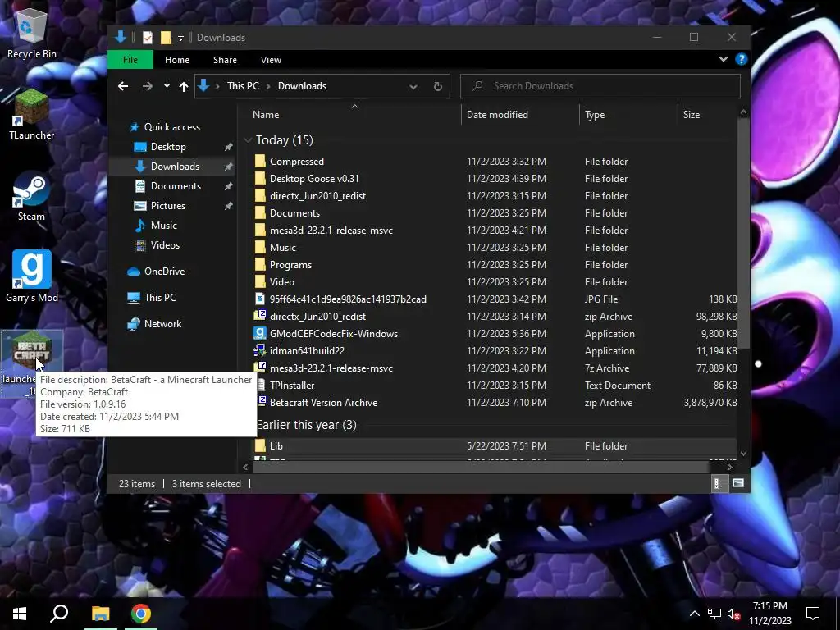Open the File menu
This screenshot has height=630, width=840.
click(x=130, y=60)
